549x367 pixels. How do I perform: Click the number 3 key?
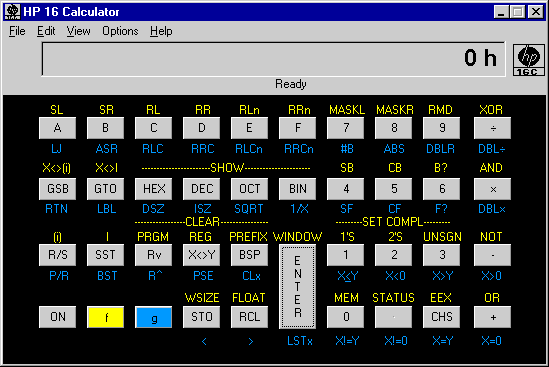(x=442, y=255)
